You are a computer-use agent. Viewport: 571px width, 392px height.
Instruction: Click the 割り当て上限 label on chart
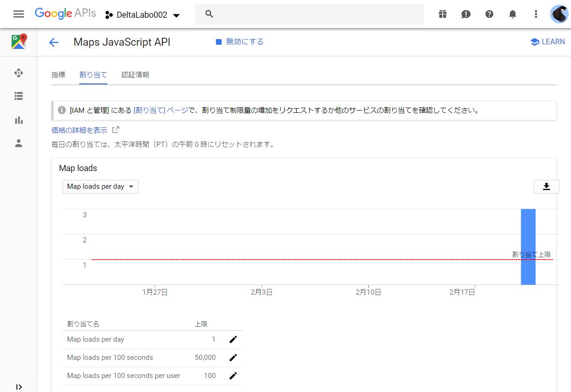[531, 254]
